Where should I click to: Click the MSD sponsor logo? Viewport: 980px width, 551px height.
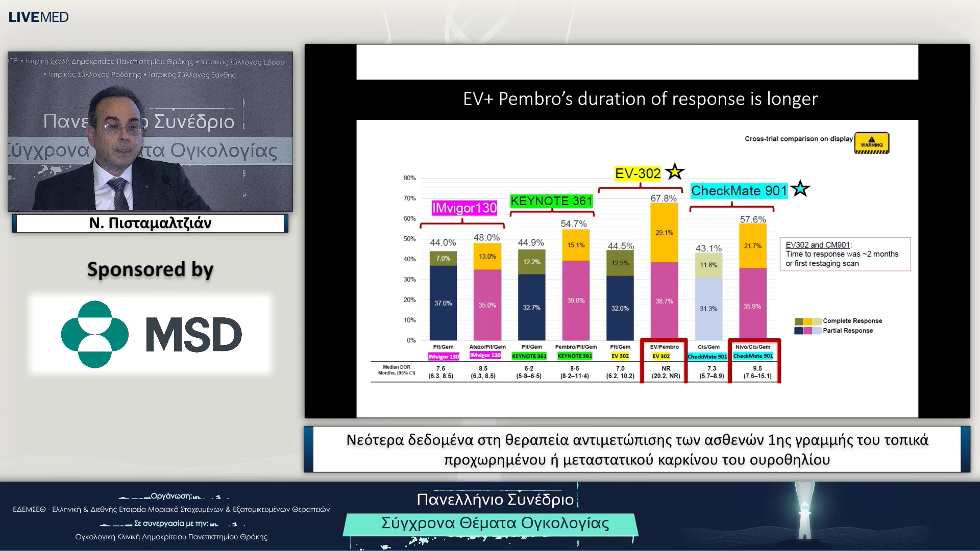tap(151, 334)
